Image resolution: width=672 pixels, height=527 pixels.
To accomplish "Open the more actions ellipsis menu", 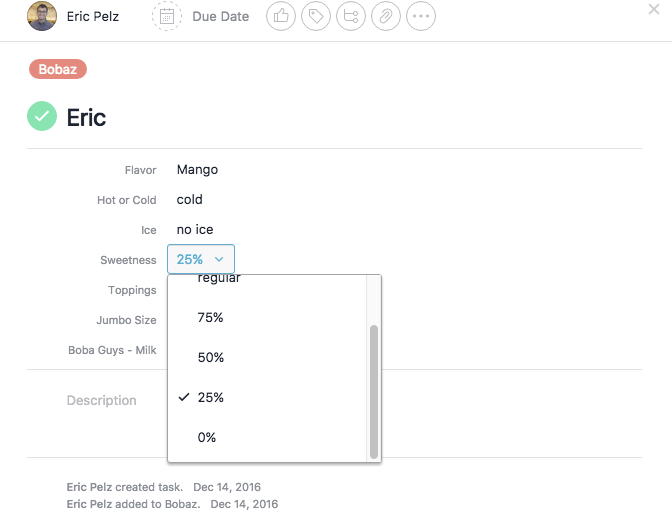I will pos(421,16).
